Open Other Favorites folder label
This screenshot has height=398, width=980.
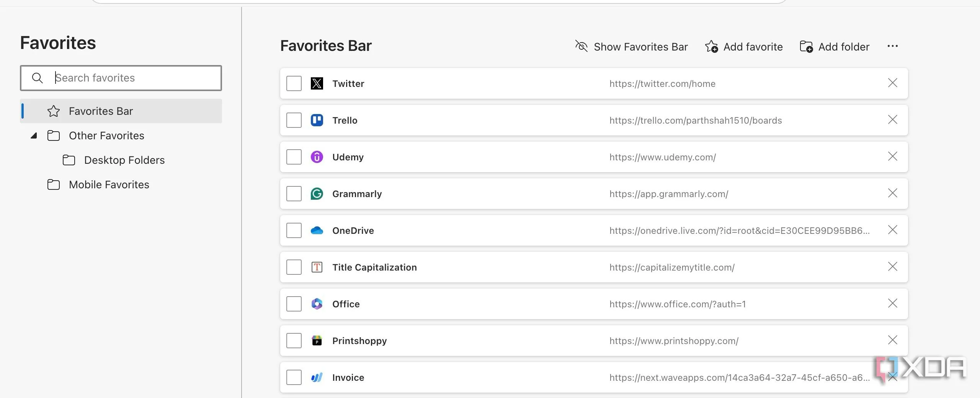[x=106, y=135]
